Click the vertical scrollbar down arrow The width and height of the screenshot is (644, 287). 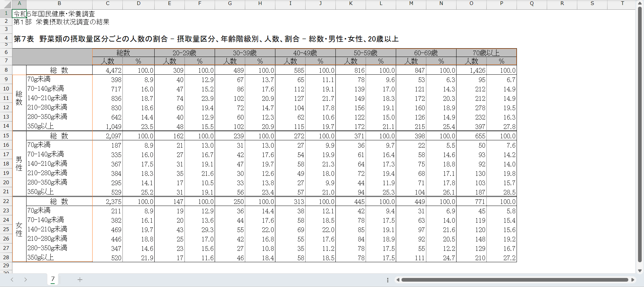[x=640, y=271]
